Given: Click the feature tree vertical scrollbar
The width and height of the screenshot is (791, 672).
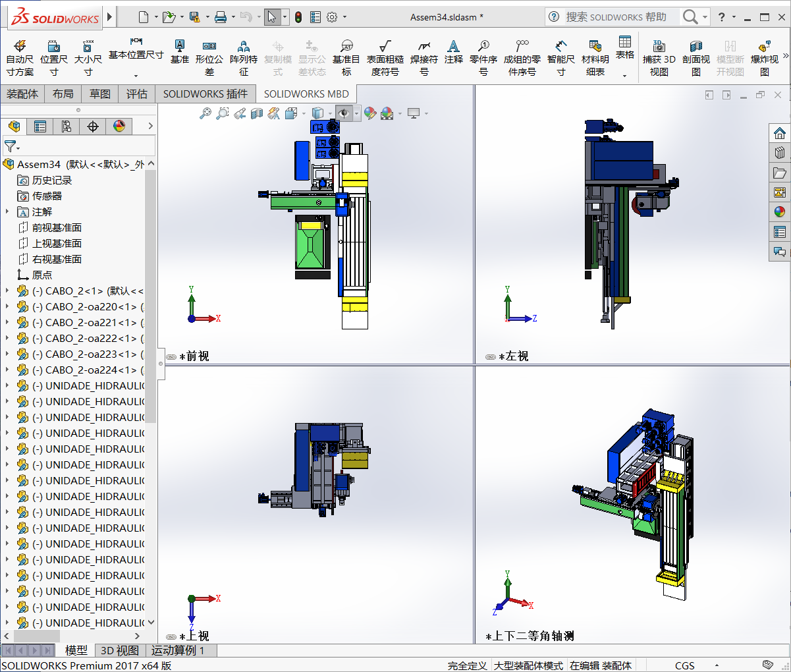Looking at the screenshot, I should (151, 296).
